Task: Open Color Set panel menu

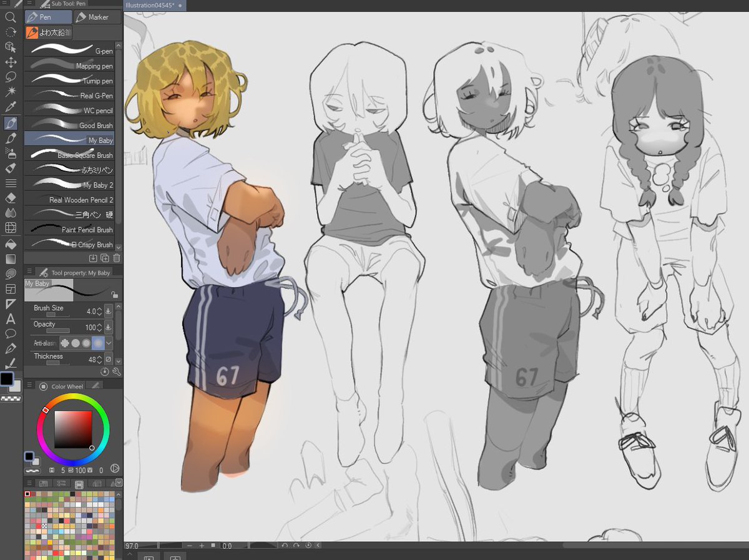Action: tap(29, 483)
